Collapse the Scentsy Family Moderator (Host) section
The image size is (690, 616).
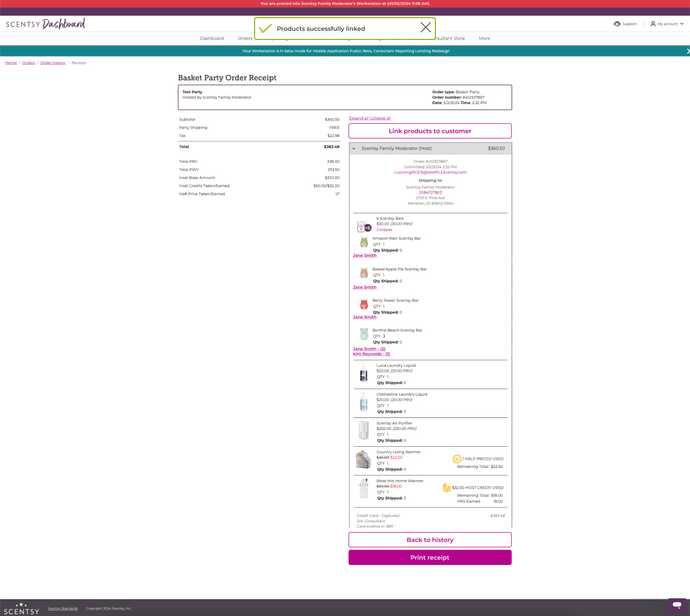coord(430,149)
